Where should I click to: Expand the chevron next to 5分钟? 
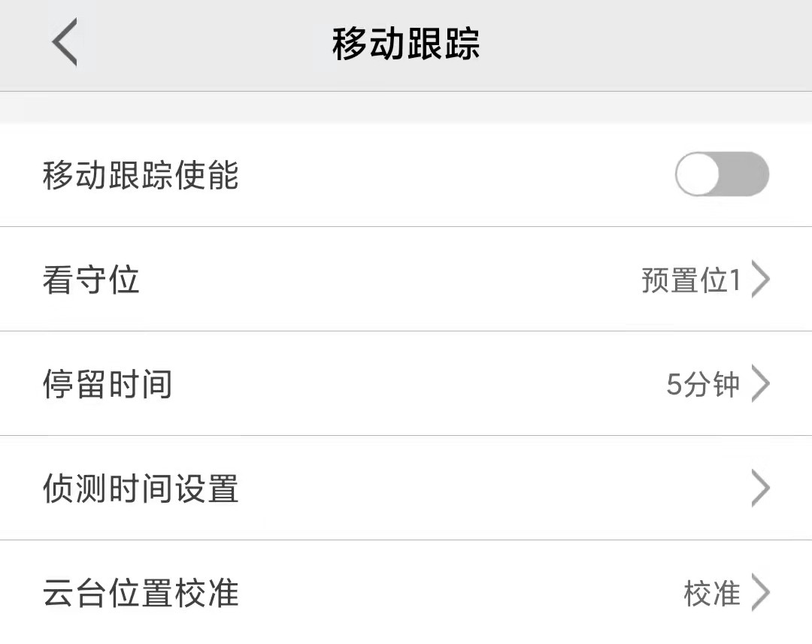tap(761, 384)
